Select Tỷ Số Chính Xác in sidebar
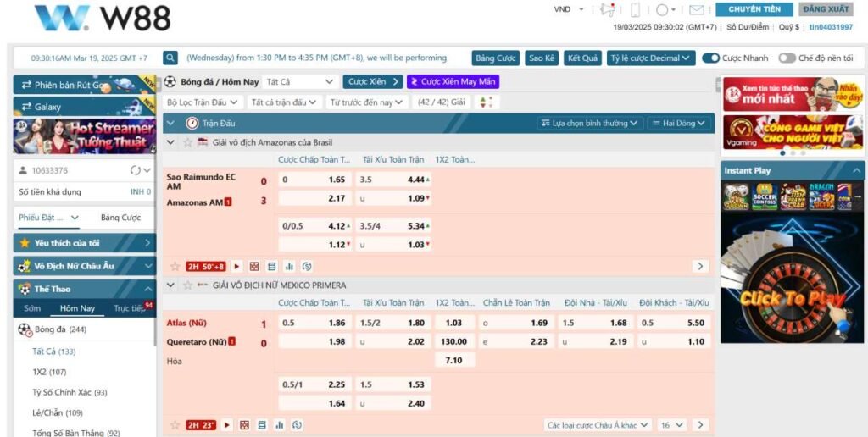This screenshot has width=868, height=437. pos(70,392)
